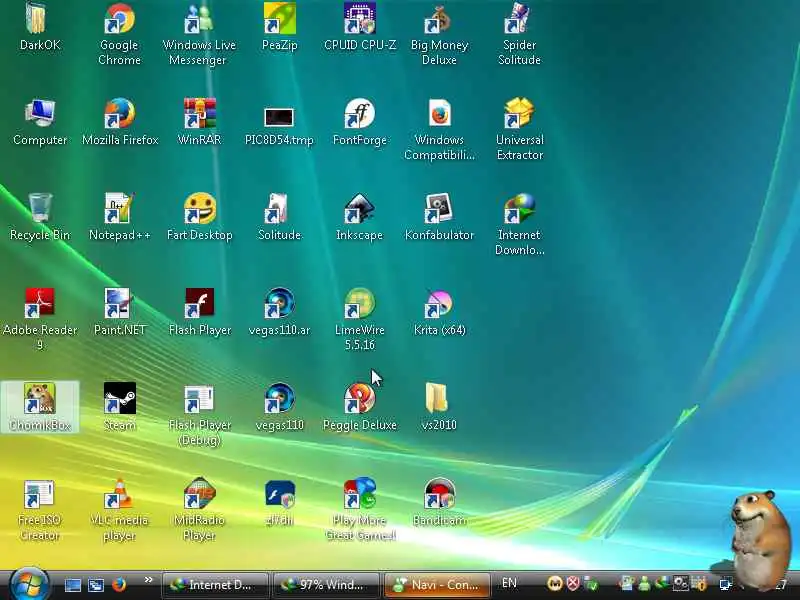
Task: Launch Paint.NET from desktop
Action: pyautogui.click(x=119, y=303)
